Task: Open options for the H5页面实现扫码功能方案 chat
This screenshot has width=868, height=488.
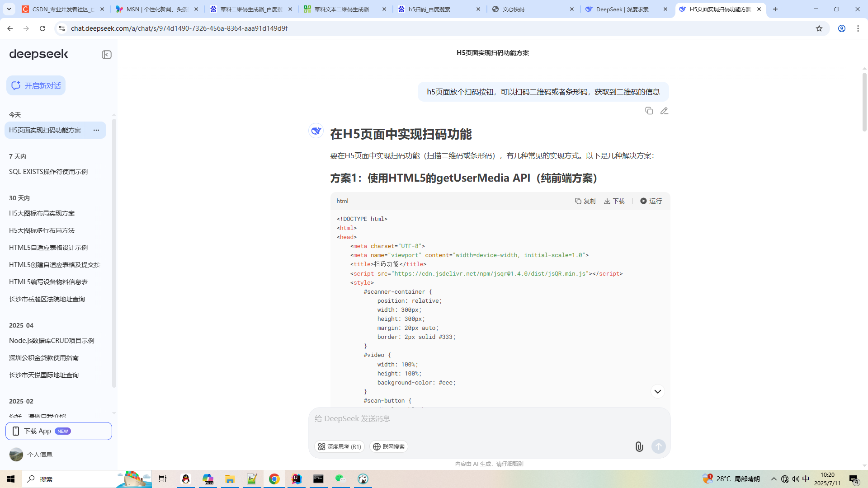Action: point(96,130)
